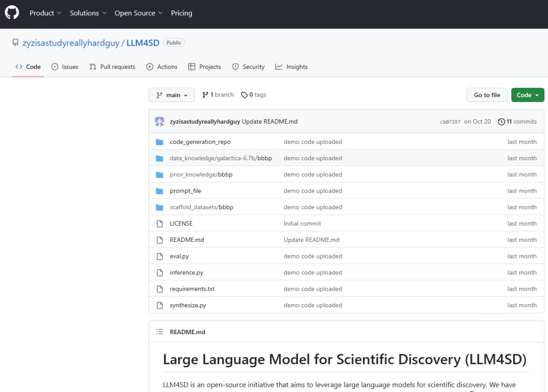Image resolution: width=548 pixels, height=392 pixels.
Task: Open the zyzisastudyreallyhardguy owner link
Action: click(71, 43)
